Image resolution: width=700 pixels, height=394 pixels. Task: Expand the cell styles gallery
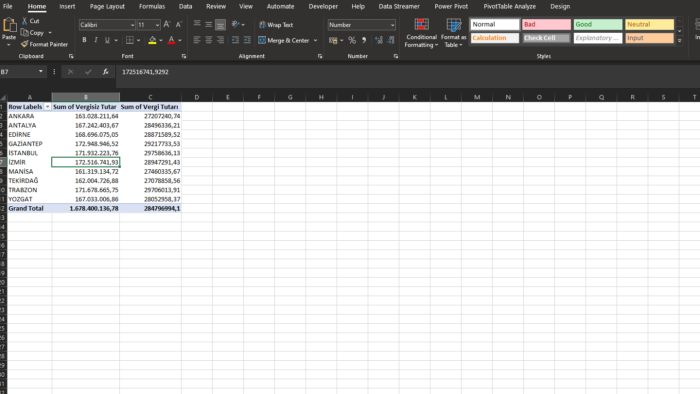[x=679, y=41]
